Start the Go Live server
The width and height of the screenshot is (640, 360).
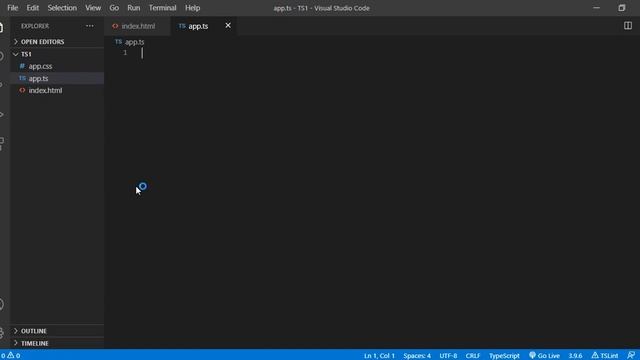[x=544, y=356]
